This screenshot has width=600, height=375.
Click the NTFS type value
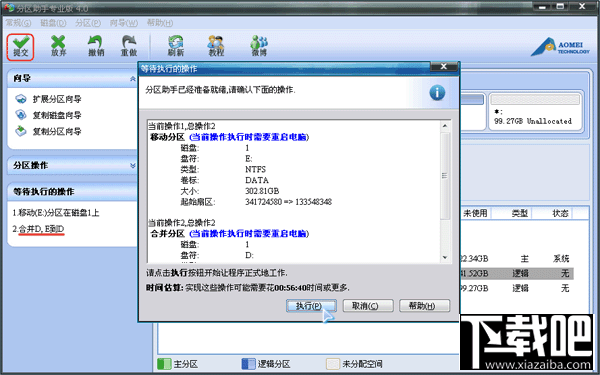tap(255, 170)
